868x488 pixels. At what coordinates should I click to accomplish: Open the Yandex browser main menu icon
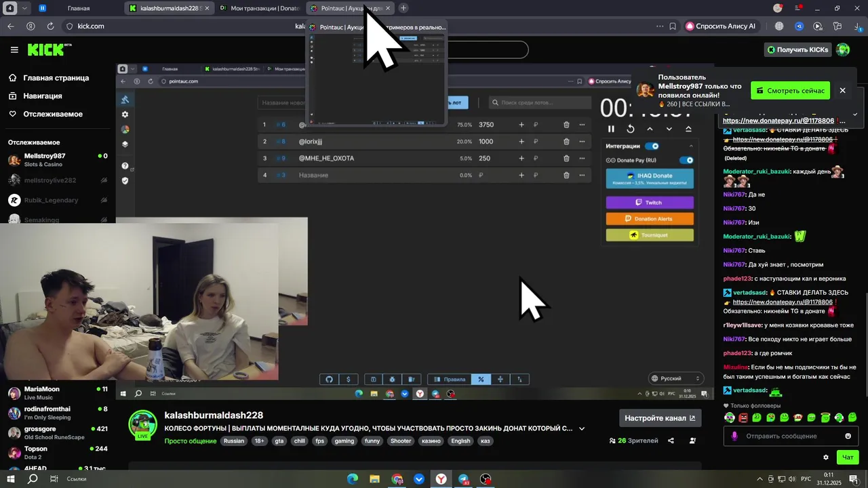coord(797,8)
